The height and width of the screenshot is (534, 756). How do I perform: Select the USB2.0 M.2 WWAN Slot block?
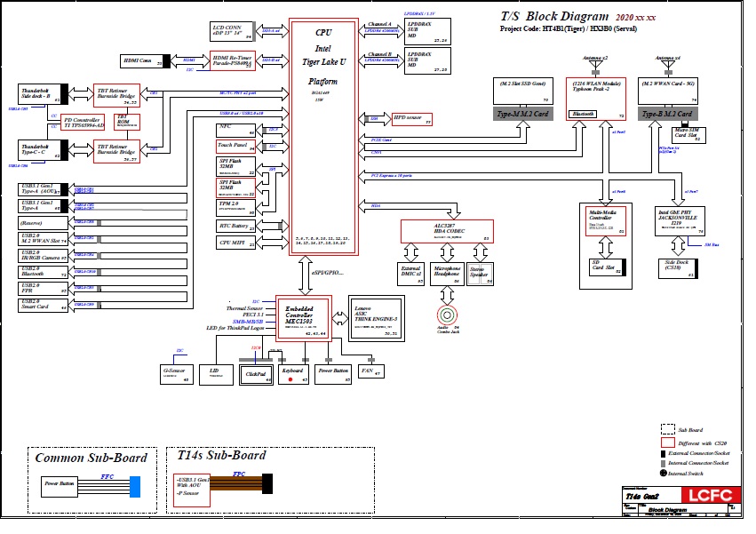(43, 239)
